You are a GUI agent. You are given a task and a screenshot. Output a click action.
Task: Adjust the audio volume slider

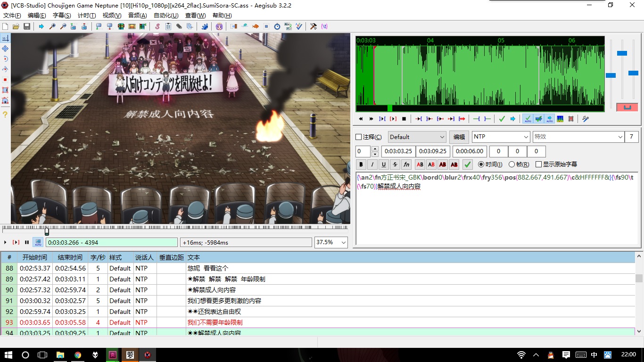[x=633, y=73]
